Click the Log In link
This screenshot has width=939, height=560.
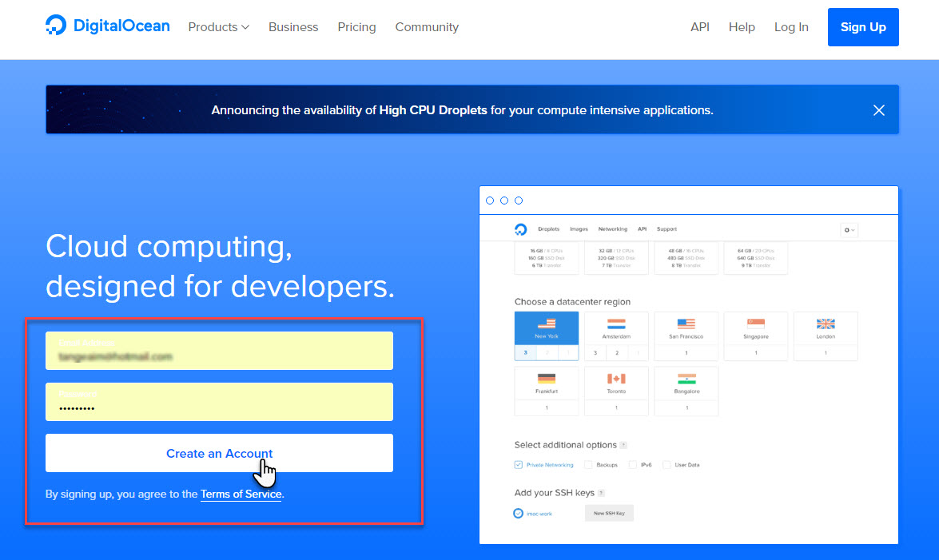(791, 27)
